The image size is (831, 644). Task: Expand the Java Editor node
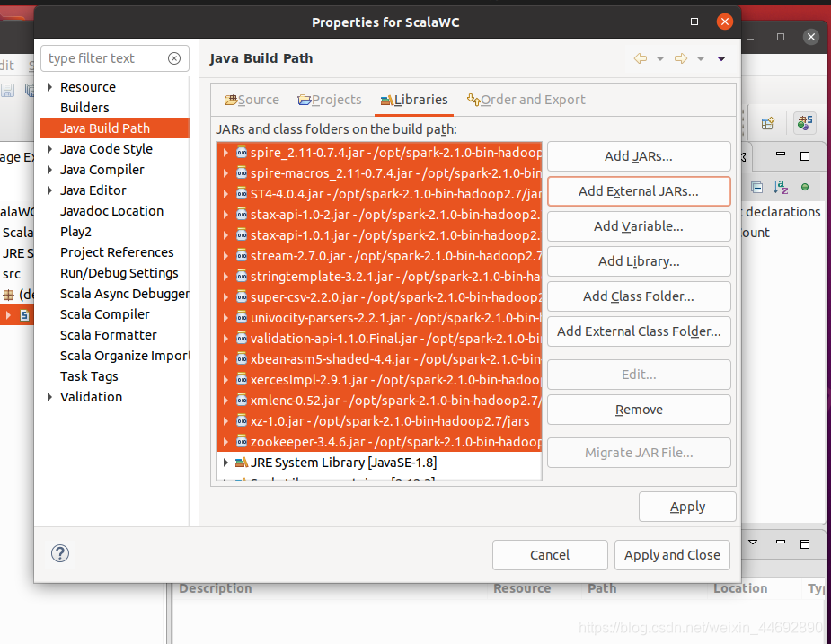pos(49,190)
